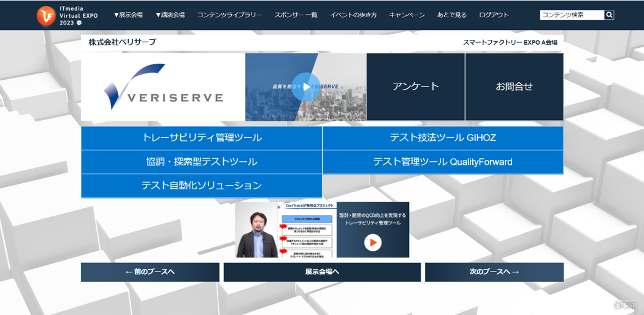Go to previous booth via 前のブースへ
The image size is (644, 315).
[150, 272]
